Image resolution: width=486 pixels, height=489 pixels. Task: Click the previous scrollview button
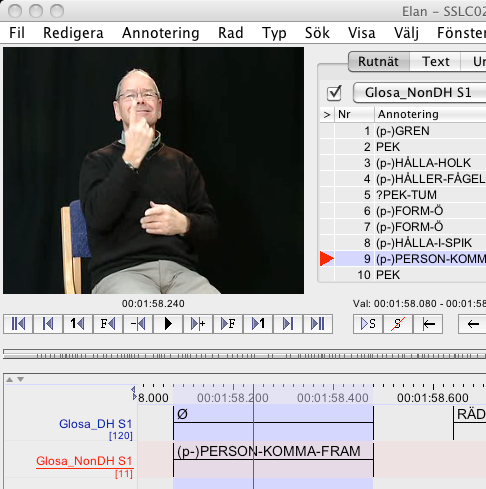[48, 324]
